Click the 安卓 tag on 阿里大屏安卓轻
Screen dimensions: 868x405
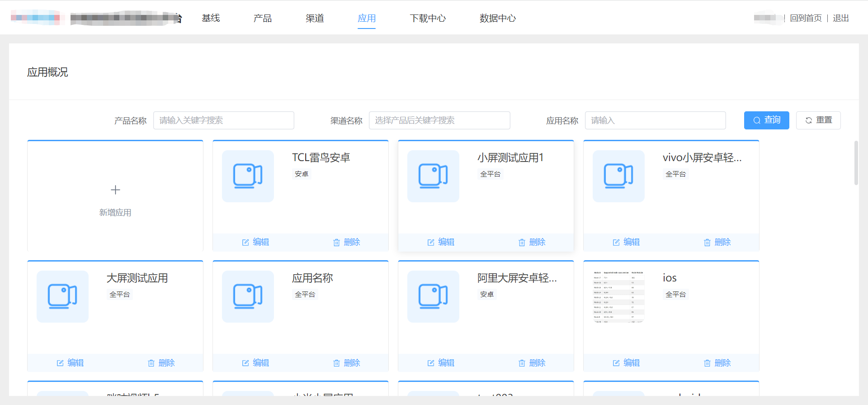pyautogui.click(x=487, y=294)
